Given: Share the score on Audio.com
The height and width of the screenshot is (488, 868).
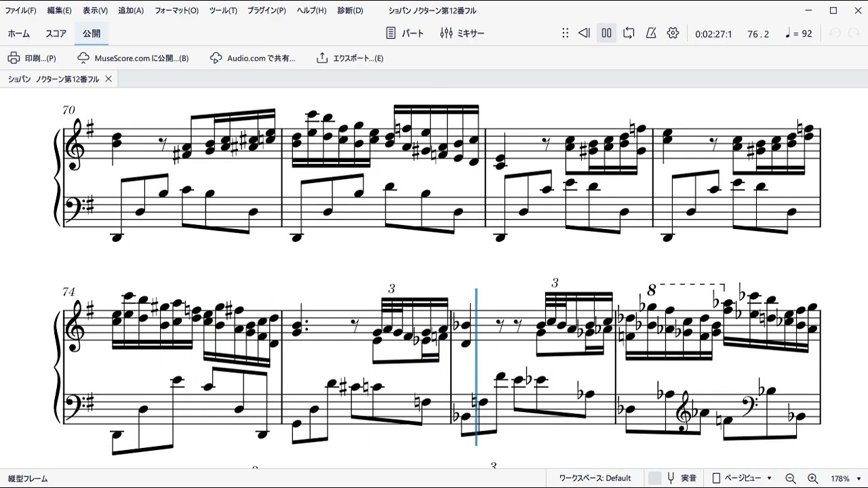Looking at the screenshot, I should click(x=253, y=58).
